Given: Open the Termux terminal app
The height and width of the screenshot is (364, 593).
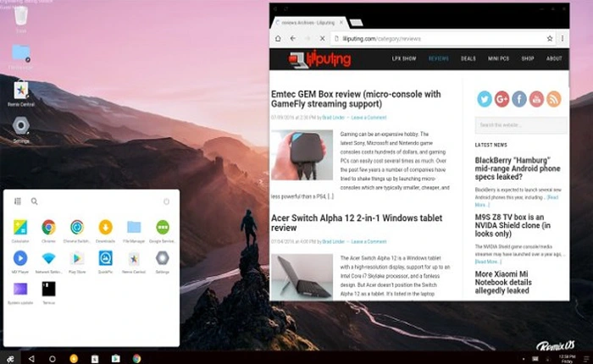Looking at the screenshot, I should pyautogui.click(x=48, y=290).
